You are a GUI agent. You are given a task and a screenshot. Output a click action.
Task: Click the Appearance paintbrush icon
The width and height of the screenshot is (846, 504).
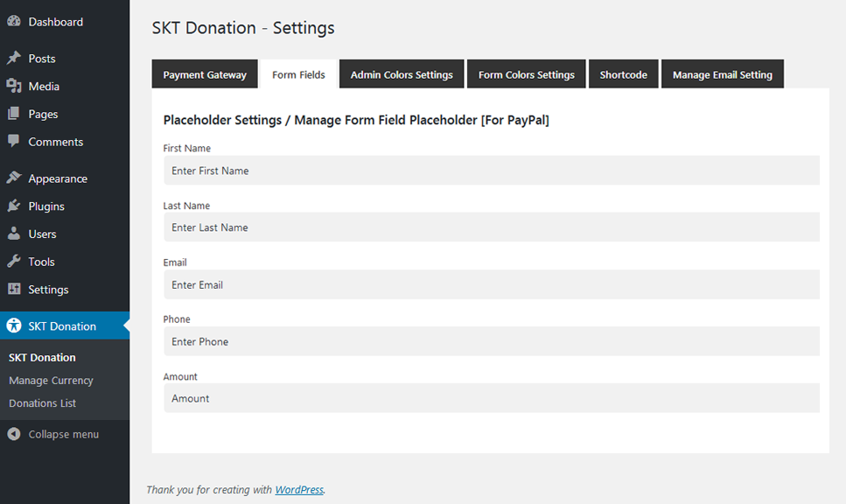point(14,178)
